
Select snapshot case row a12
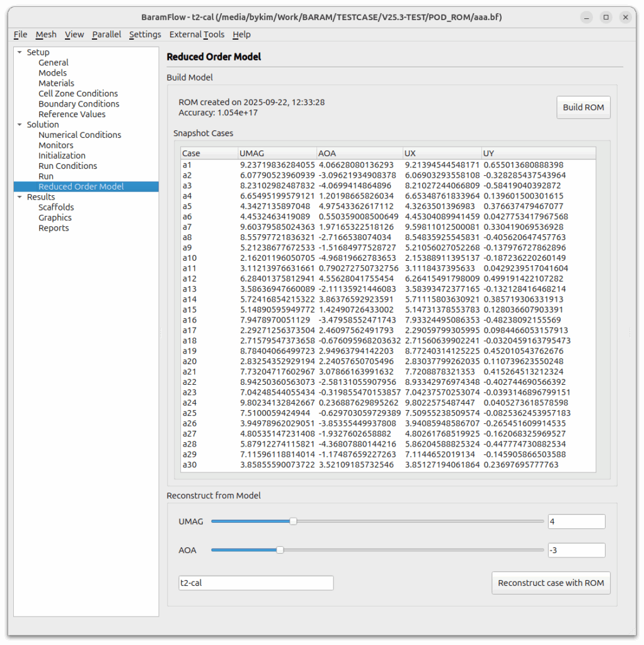click(190, 278)
